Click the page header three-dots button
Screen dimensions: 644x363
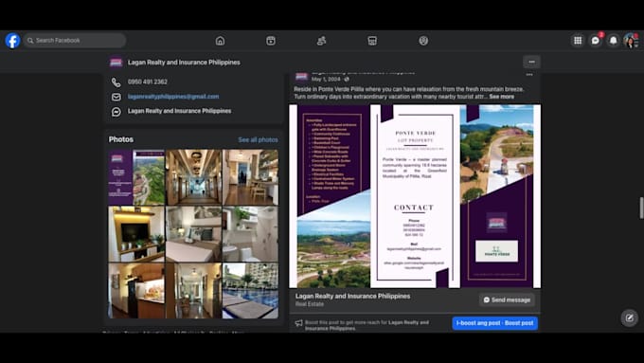(531, 62)
